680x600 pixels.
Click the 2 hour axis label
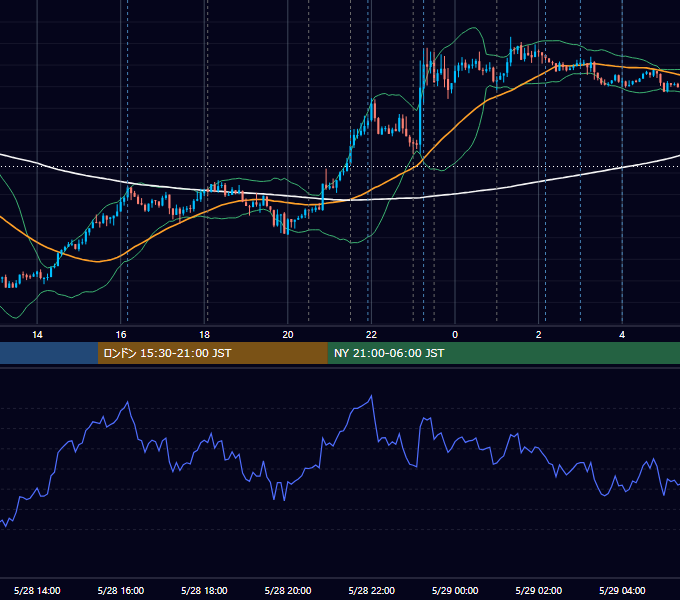pyautogui.click(x=539, y=335)
